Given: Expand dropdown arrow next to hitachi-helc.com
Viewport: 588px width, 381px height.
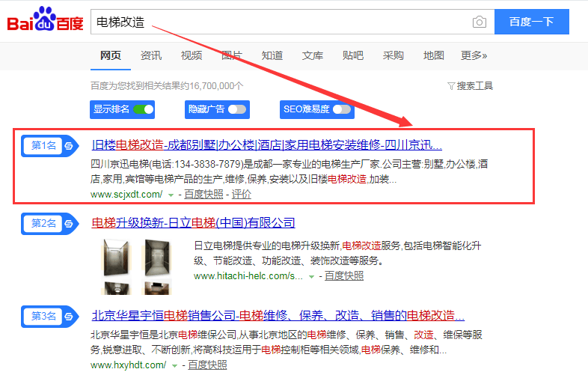Looking at the screenshot, I should 312,276.
